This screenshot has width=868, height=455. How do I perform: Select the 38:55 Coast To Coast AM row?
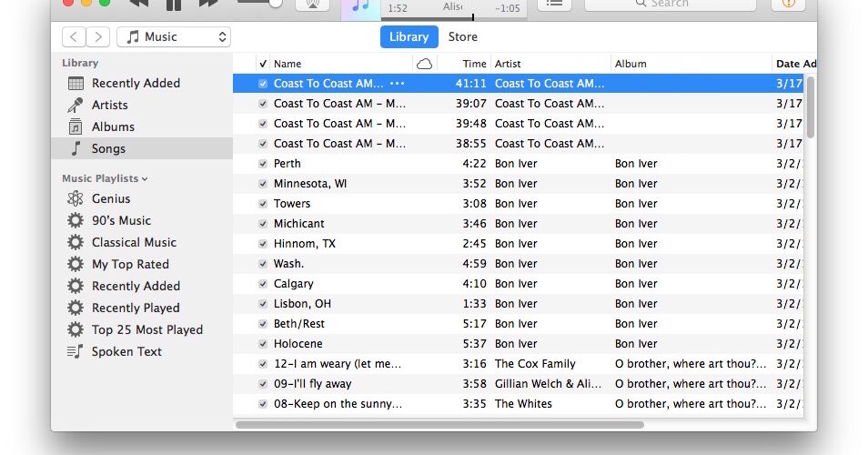tap(518, 144)
